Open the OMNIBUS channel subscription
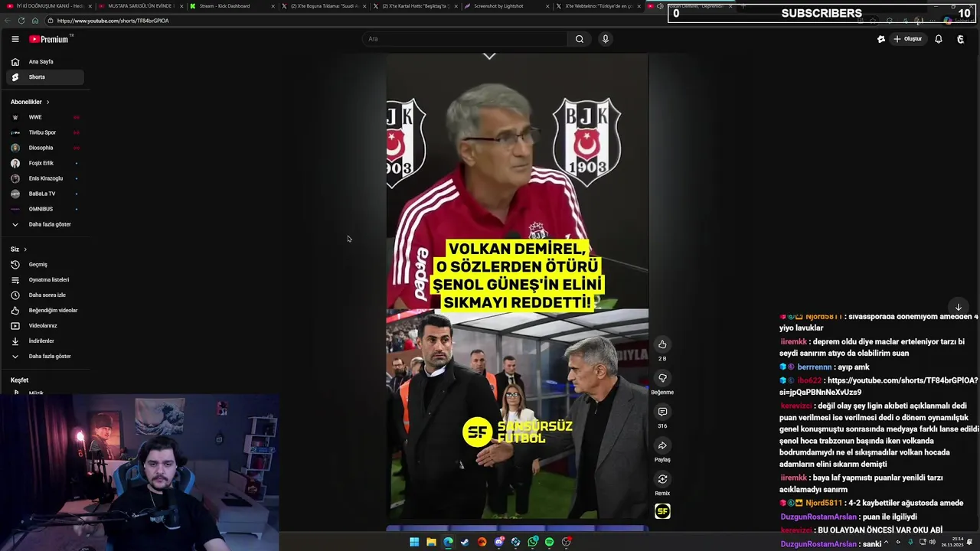Image resolution: width=980 pixels, height=551 pixels. [45, 209]
